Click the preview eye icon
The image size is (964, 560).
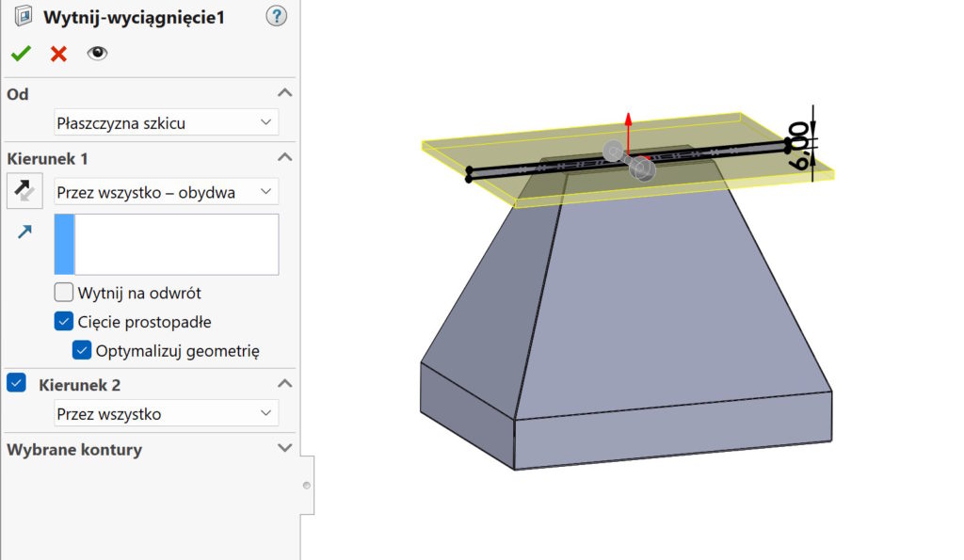[x=97, y=54]
